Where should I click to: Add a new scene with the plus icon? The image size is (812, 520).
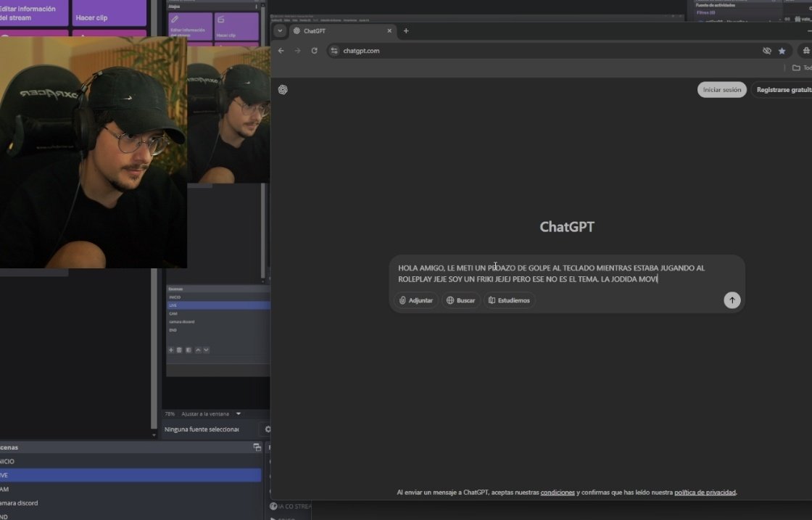[x=170, y=350]
